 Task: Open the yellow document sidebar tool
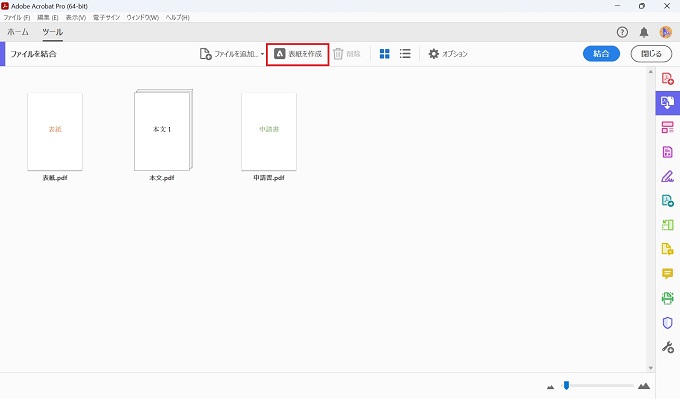[667, 249]
